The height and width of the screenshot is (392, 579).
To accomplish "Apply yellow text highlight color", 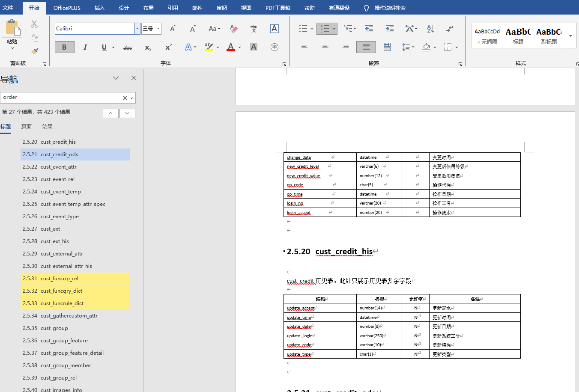I will (209, 47).
